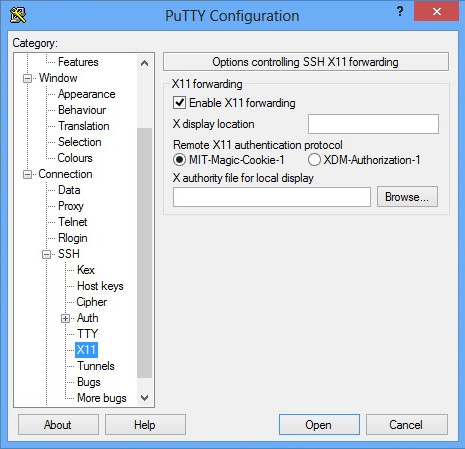This screenshot has width=465, height=449.
Task: Click the Browse... button
Action: pyautogui.click(x=407, y=197)
